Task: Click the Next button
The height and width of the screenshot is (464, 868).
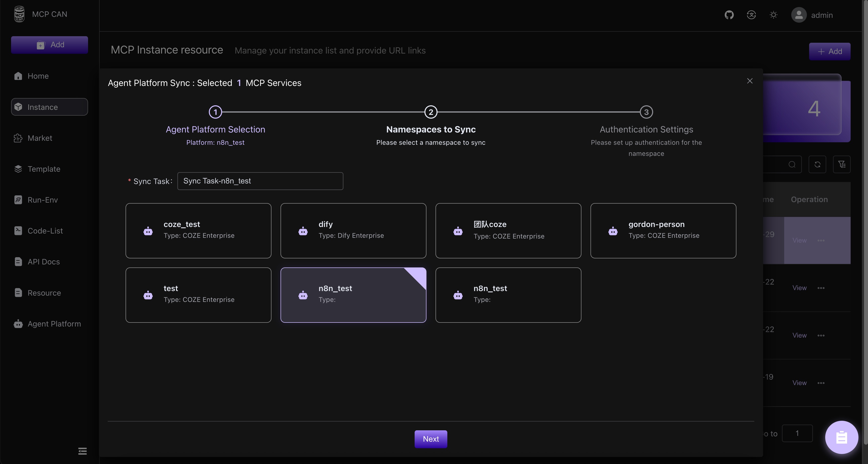Action: pyautogui.click(x=431, y=439)
